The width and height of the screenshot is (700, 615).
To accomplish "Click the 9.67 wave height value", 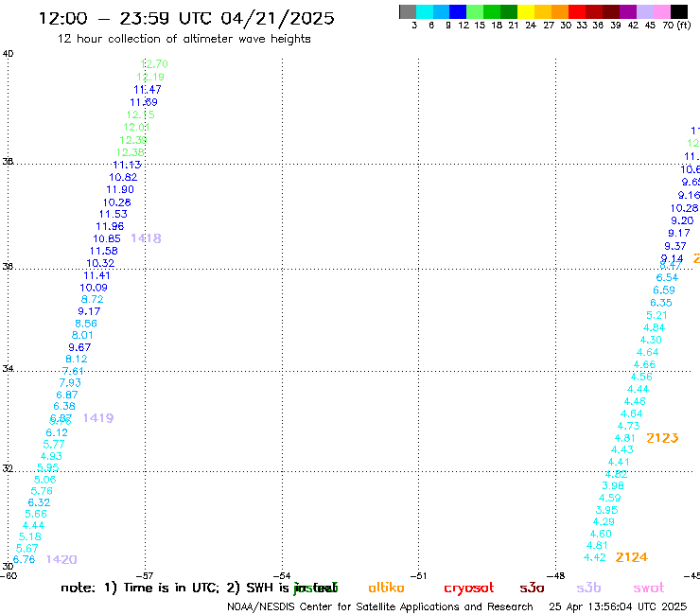I will 79,347.
